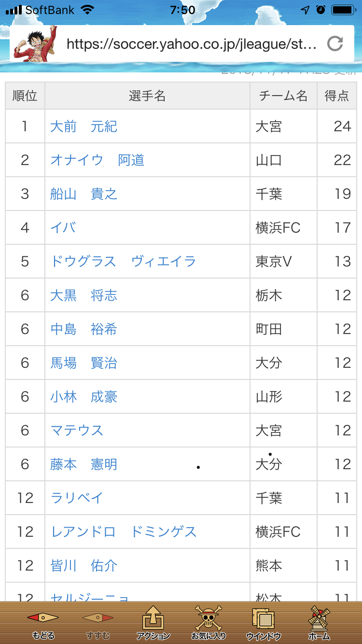Tap the URL address field
Image resolution: width=362 pixels, height=644 pixels.
pos(191,44)
